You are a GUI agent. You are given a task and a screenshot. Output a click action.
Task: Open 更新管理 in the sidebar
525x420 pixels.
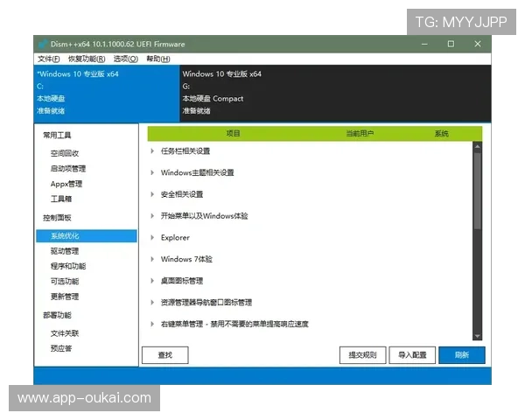click(65, 297)
